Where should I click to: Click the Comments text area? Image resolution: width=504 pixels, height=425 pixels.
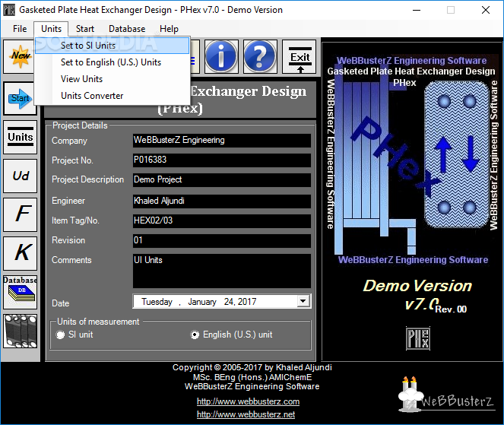point(222,271)
